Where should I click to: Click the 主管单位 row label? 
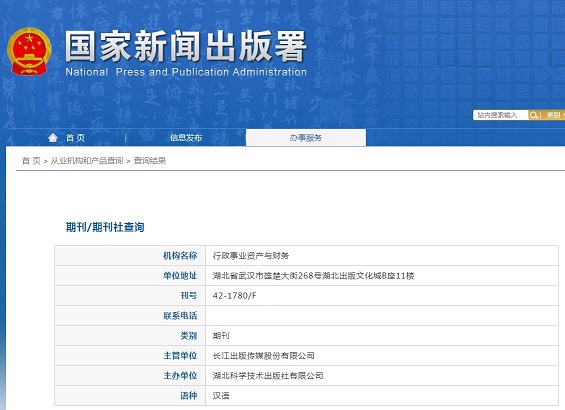point(180,356)
